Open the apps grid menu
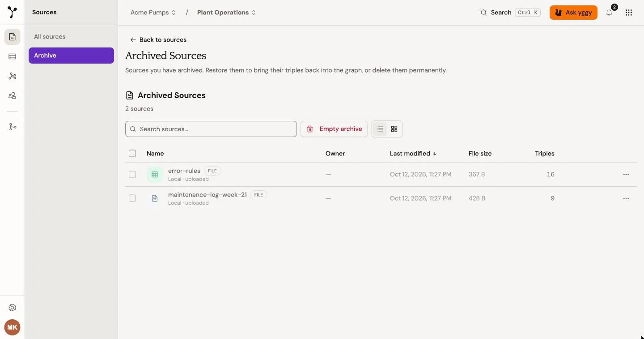The height and width of the screenshot is (339, 644). (629, 13)
